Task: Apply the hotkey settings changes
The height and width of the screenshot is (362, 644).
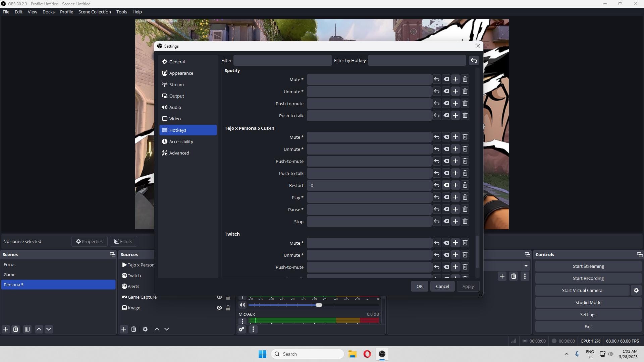Action: point(468,286)
